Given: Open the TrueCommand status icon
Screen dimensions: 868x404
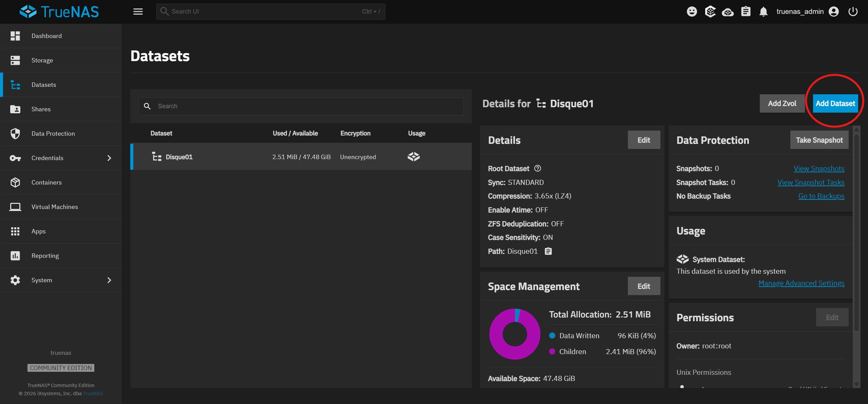Looking at the screenshot, I should pyautogui.click(x=710, y=12).
